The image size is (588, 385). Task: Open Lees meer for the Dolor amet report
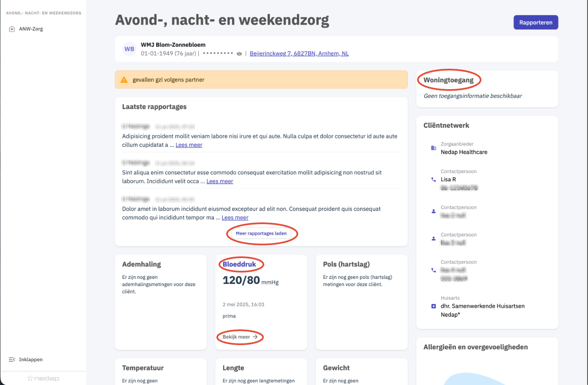235,218
